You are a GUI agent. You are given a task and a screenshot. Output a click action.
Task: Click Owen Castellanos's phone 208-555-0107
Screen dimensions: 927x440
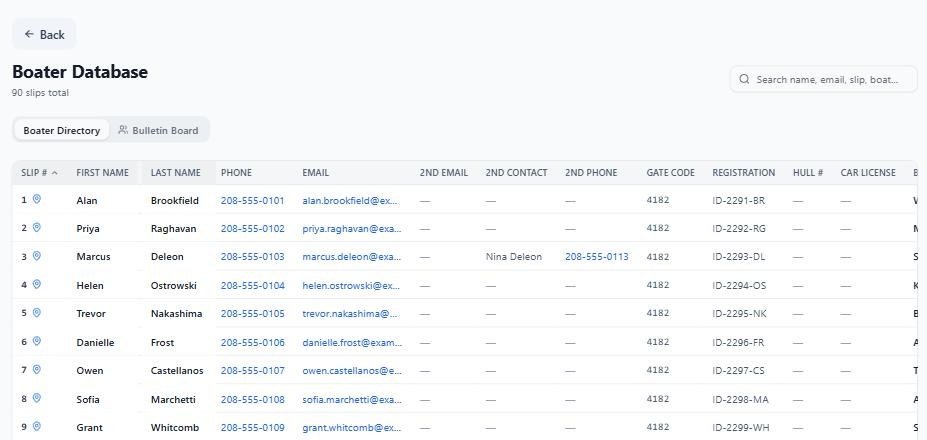(x=252, y=371)
